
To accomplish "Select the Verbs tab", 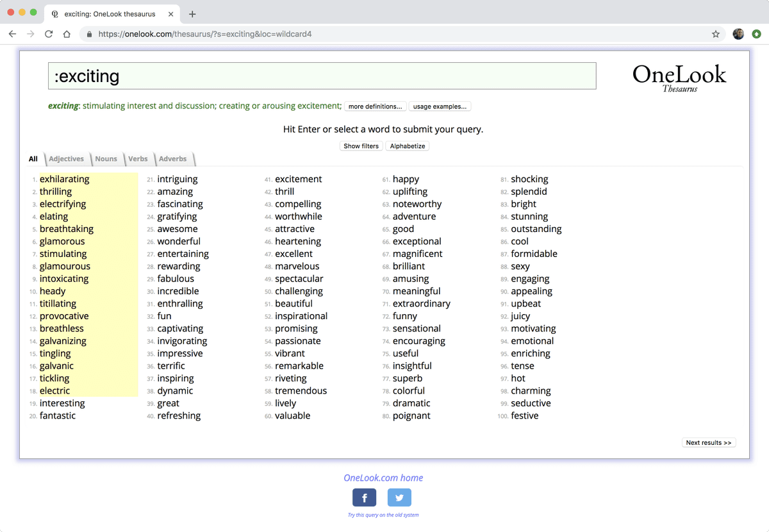I will (x=138, y=158).
